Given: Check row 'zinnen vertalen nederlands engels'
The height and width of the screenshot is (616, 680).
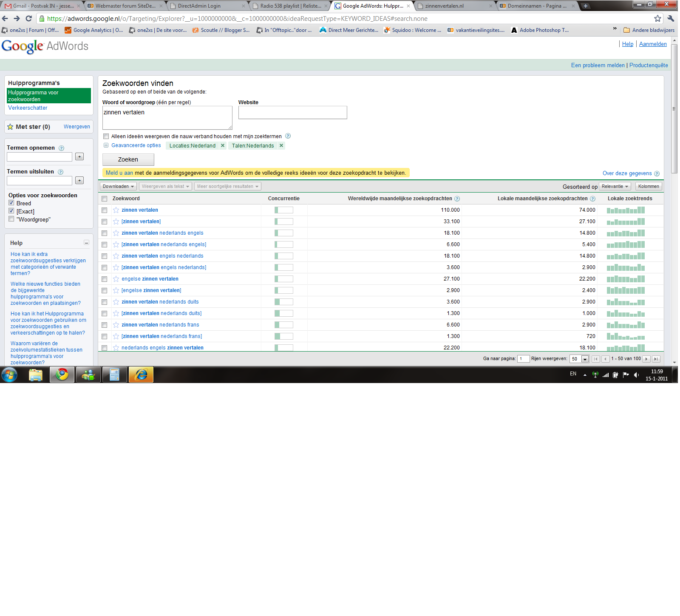Looking at the screenshot, I should pos(105,233).
